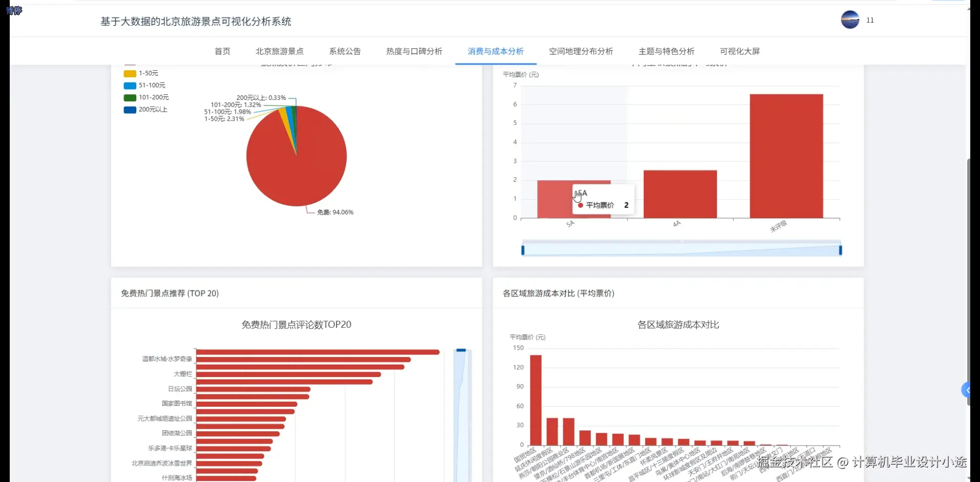
Task: Open the 空间地理分布分析 page
Action: [x=581, y=51]
